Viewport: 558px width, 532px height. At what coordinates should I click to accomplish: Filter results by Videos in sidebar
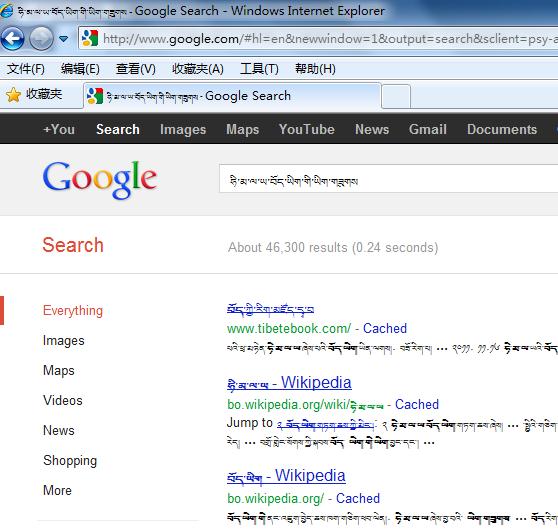pos(63,400)
